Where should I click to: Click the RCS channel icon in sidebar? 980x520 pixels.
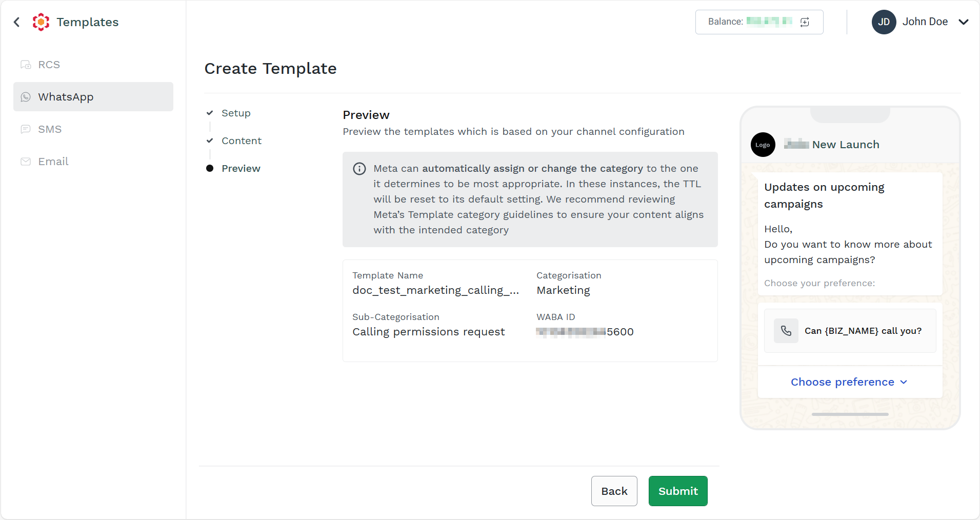click(x=26, y=65)
